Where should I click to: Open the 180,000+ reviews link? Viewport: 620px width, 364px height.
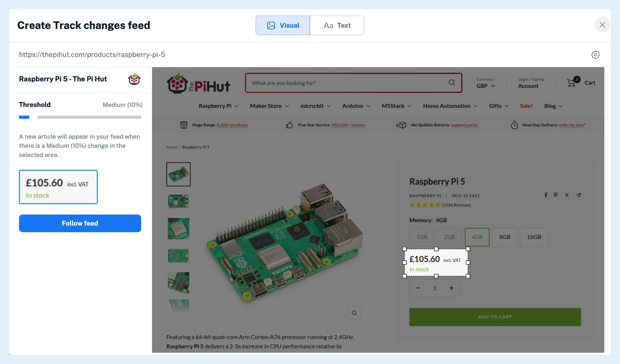coord(348,125)
